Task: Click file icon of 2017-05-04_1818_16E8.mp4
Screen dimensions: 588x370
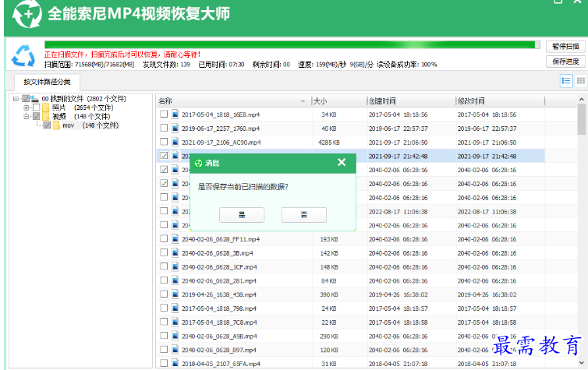Action: (x=175, y=115)
